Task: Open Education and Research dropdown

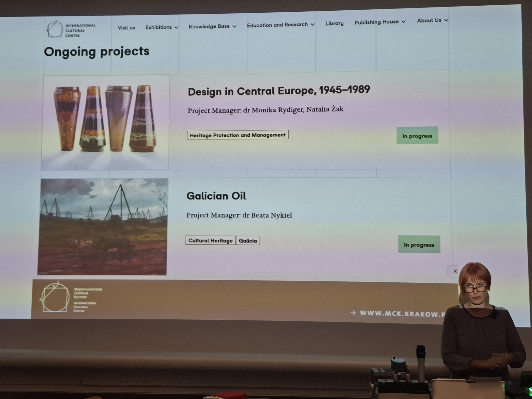Action: [x=281, y=25]
